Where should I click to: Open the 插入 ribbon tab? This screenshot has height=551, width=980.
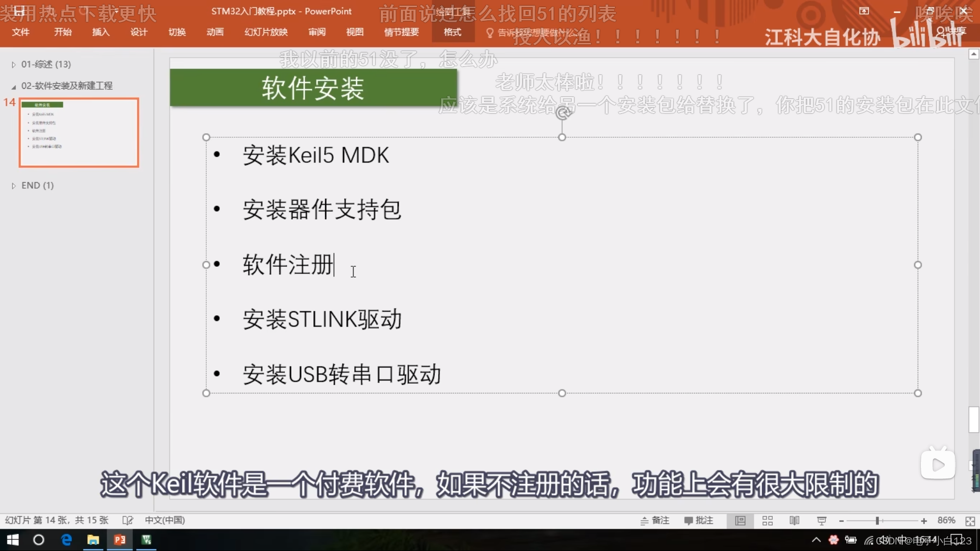click(x=101, y=32)
